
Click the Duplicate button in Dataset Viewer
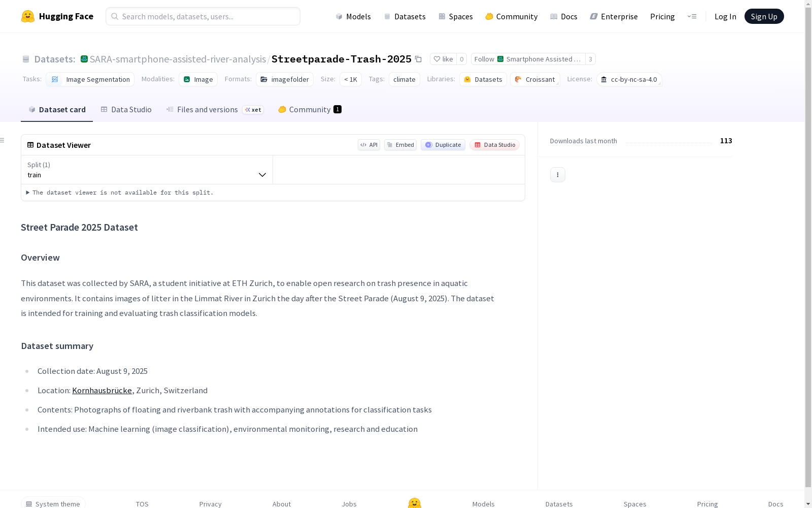(x=443, y=145)
